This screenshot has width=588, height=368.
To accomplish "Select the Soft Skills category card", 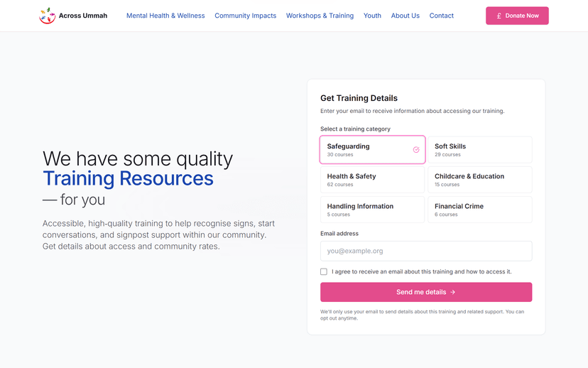I will pos(479,150).
